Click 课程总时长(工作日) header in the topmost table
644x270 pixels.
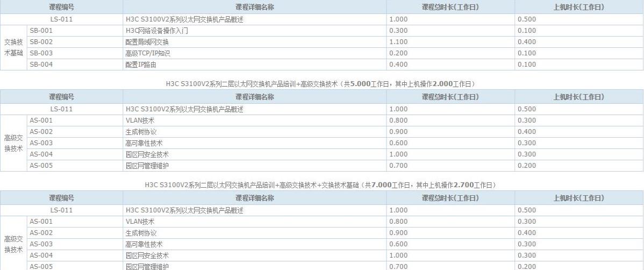pos(450,7)
